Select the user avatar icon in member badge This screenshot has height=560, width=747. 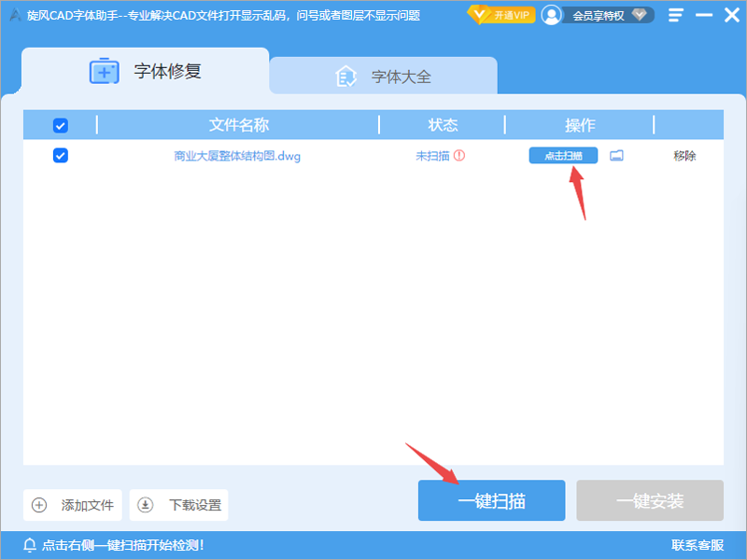point(551,14)
